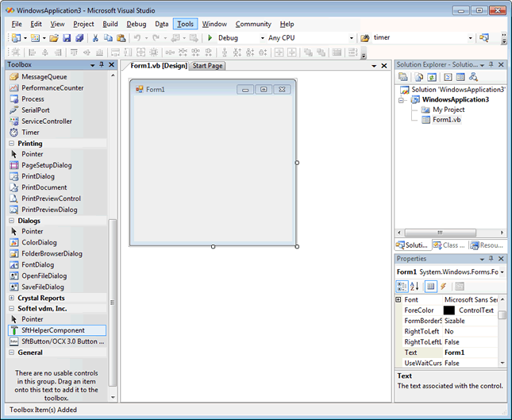
Task: Toggle auto-hide pin on Toolbox panel
Action: (x=102, y=65)
